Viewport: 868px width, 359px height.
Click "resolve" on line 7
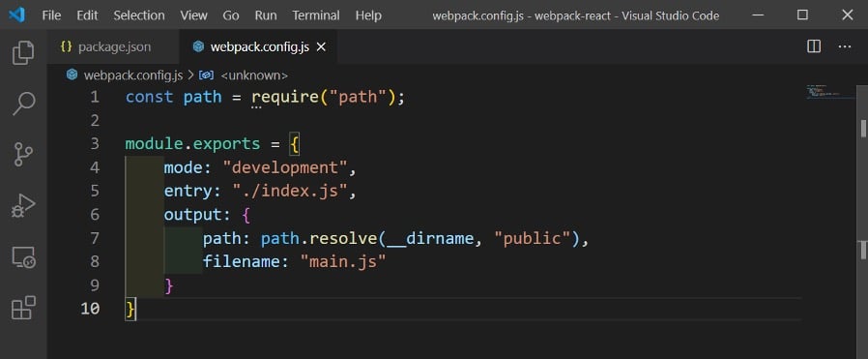342,238
